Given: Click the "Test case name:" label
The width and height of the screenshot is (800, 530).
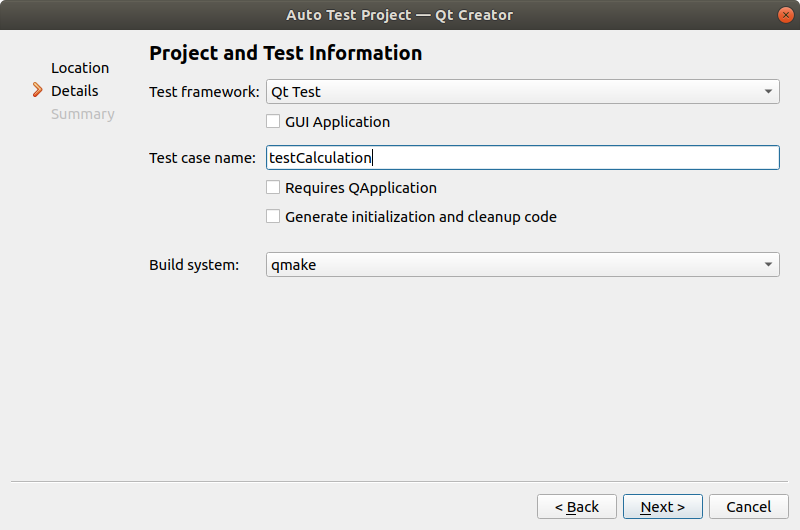Looking at the screenshot, I should (x=203, y=158).
